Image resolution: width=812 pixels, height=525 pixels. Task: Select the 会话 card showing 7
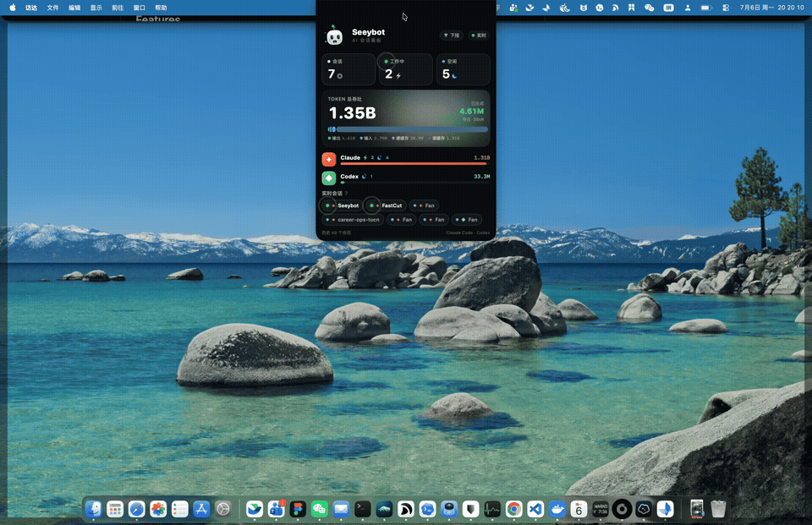coord(348,69)
